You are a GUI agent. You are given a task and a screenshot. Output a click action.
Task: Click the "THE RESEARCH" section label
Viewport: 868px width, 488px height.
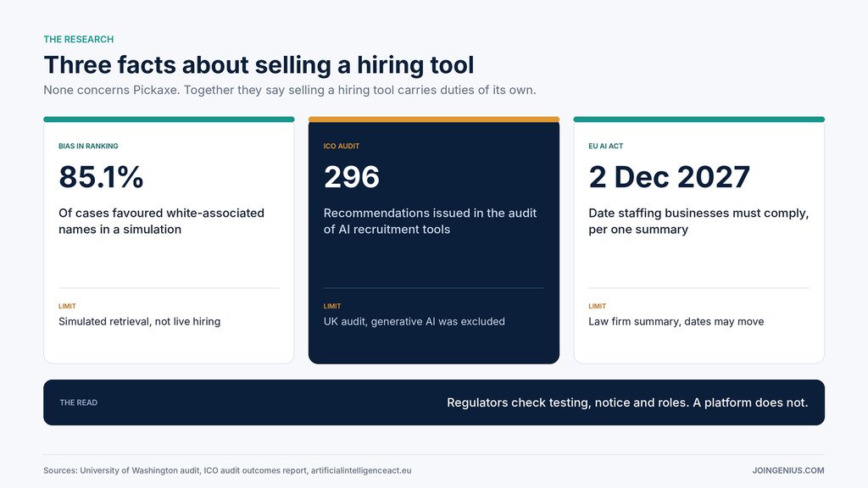coord(79,39)
